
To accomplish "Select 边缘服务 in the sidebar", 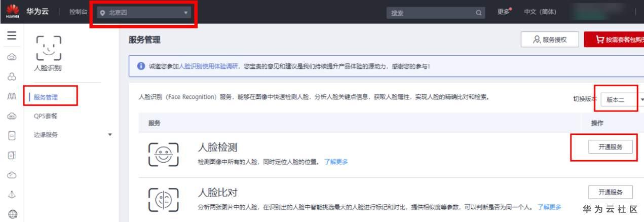I will [x=46, y=135].
